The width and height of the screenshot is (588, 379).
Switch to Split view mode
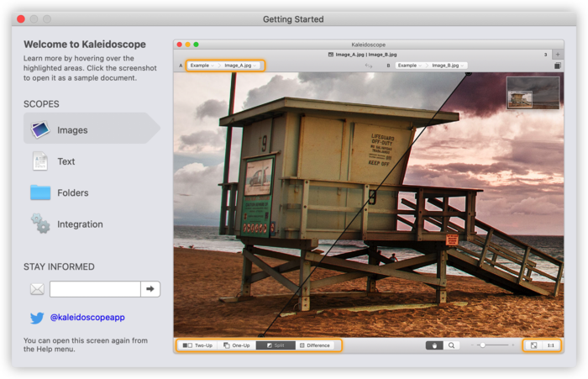276,345
